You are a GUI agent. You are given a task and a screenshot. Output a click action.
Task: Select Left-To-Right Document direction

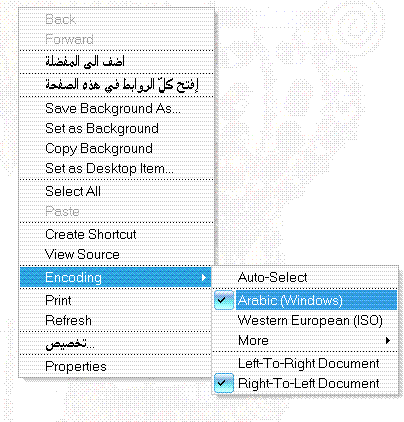click(305, 363)
